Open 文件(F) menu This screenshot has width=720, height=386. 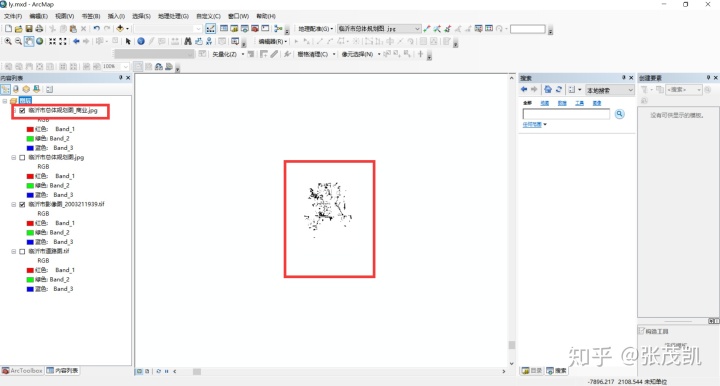(x=13, y=16)
